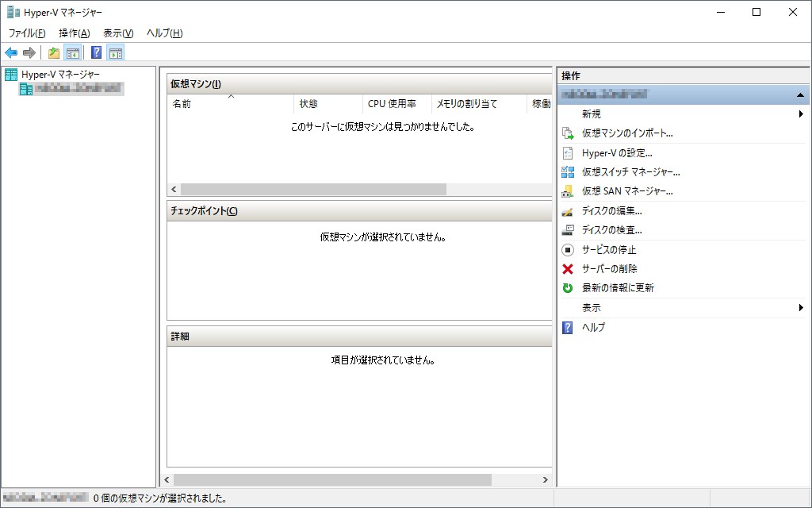Open ディスクの検査... action
The height and width of the screenshot is (508, 812).
pyautogui.click(x=611, y=230)
